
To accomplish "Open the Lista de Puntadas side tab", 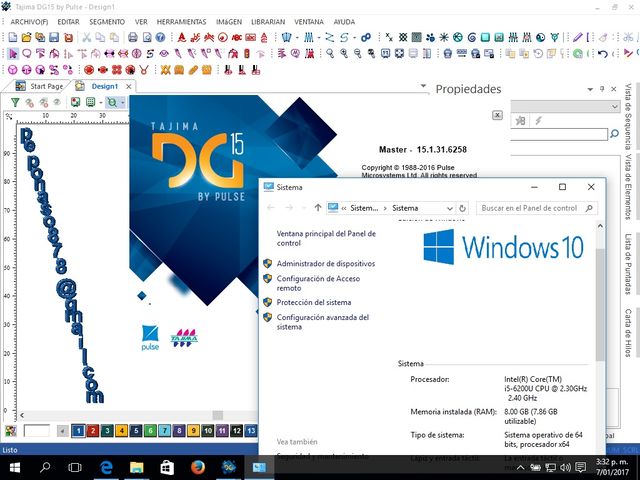I will click(628, 264).
